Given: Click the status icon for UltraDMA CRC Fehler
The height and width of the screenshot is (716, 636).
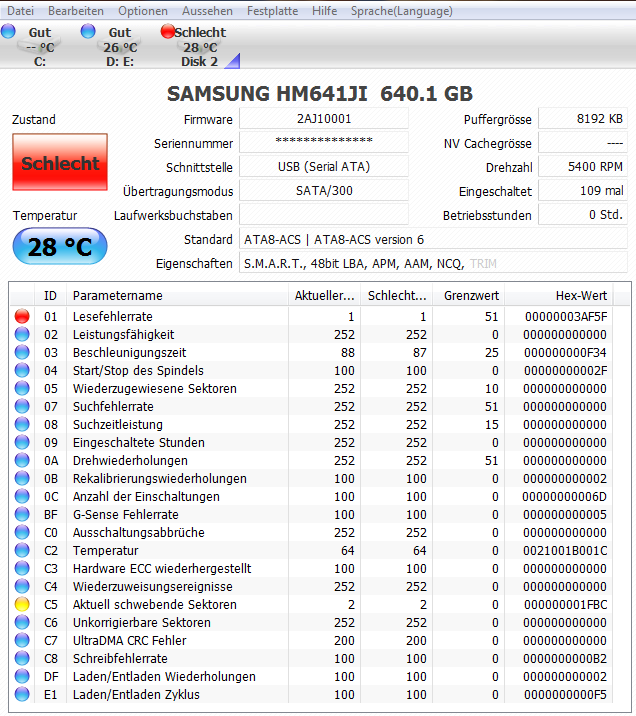Looking at the screenshot, I should pyautogui.click(x=22, y=640).
